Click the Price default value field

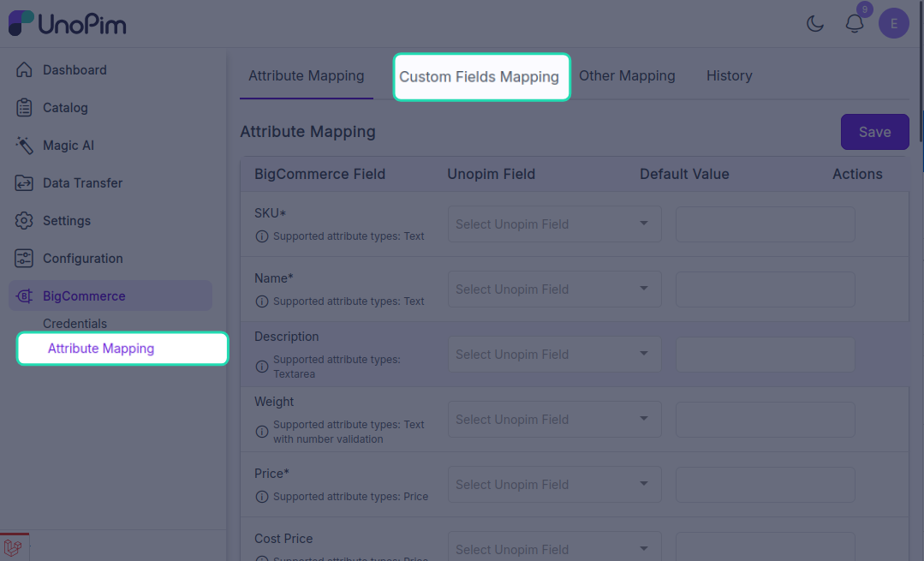click(765, 485)
